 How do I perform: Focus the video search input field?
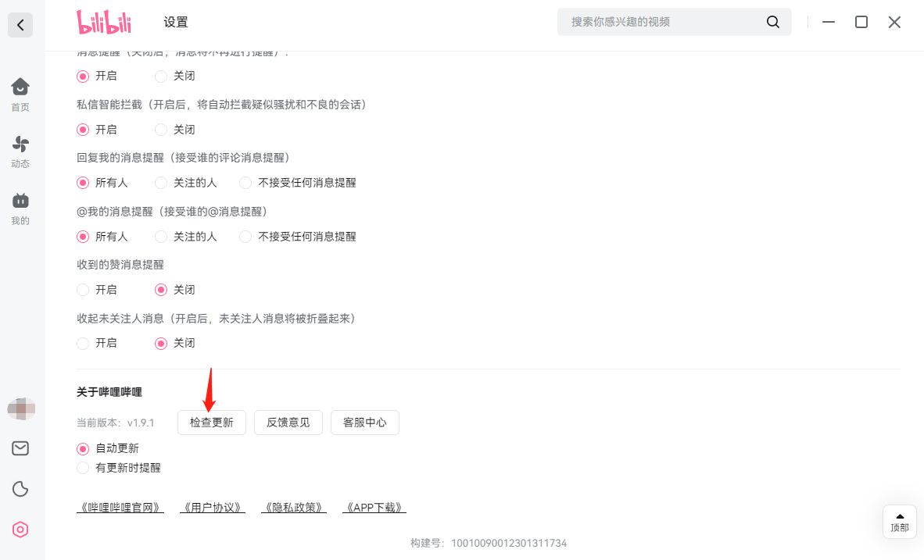pos(674,22)
